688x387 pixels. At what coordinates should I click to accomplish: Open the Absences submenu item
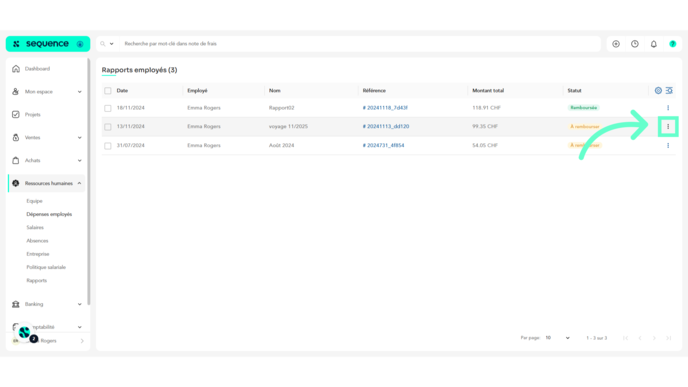pos(37,240)
